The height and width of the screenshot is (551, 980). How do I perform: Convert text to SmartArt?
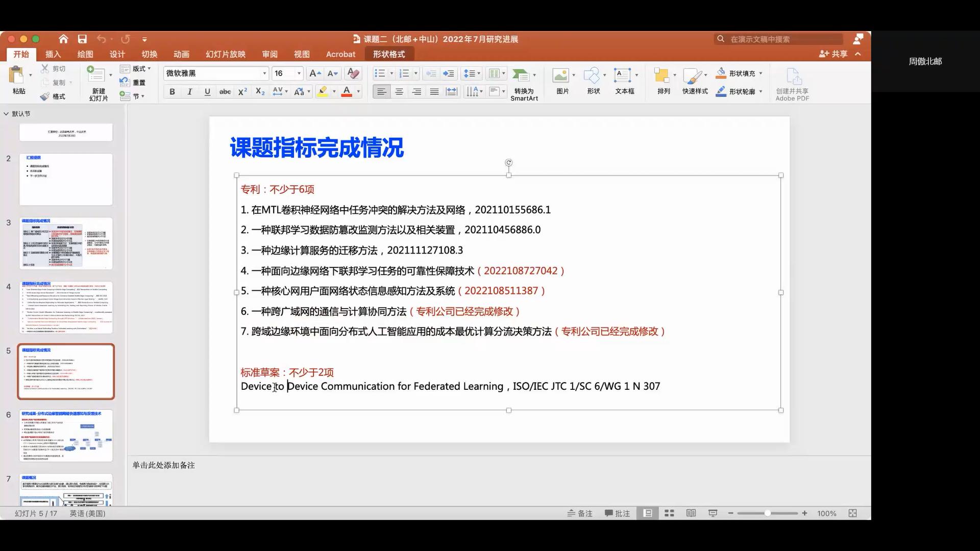coord(524,84)
